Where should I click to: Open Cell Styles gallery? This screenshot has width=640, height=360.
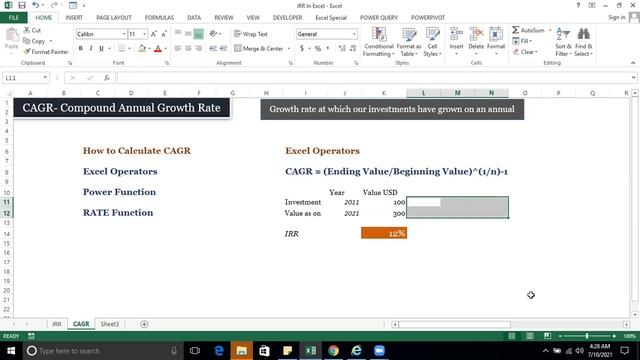pyautogui.click(x=432, y=42)
